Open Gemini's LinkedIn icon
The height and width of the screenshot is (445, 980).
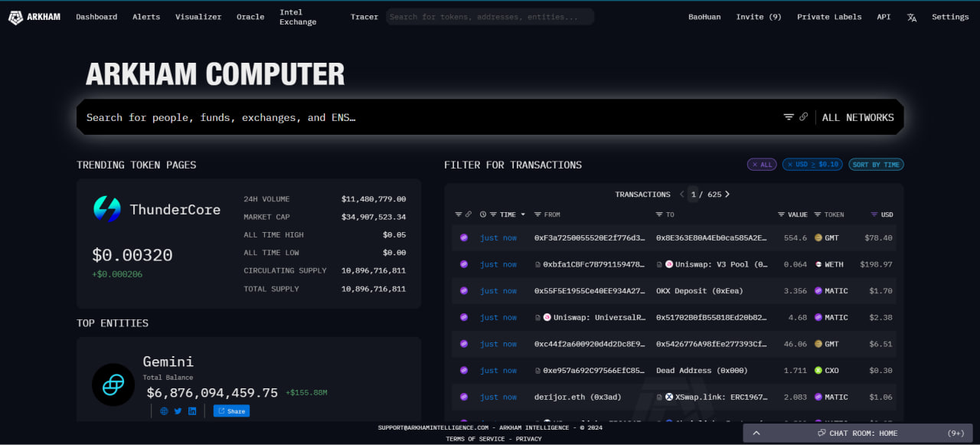pos(192,411)
